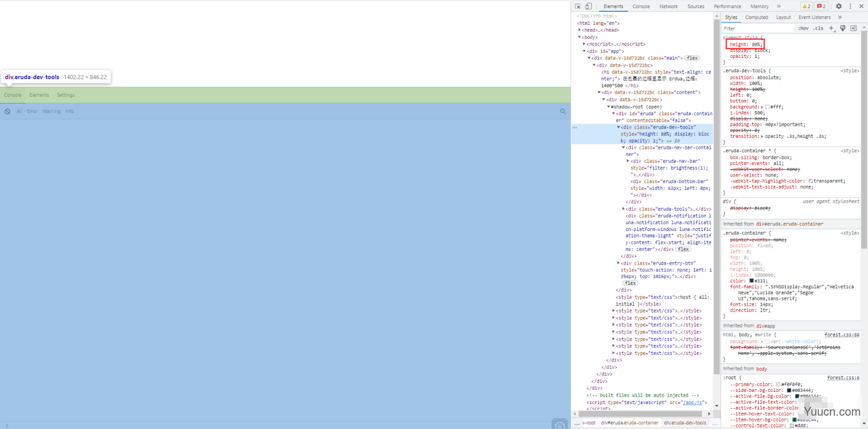Add a new style rule

(832, 28)
